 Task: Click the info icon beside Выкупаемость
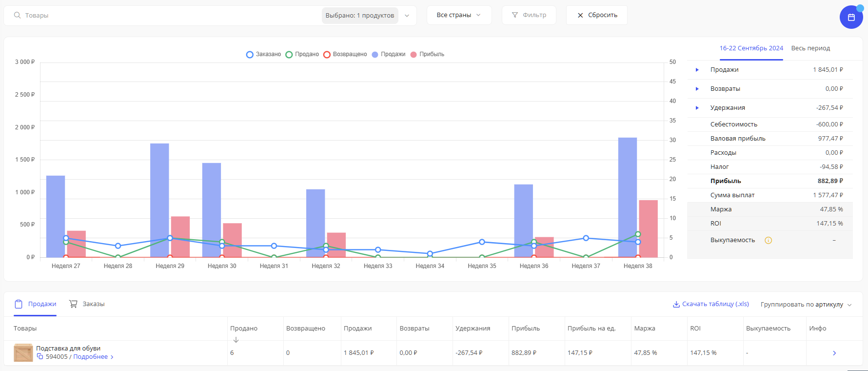tap(768, 240)
